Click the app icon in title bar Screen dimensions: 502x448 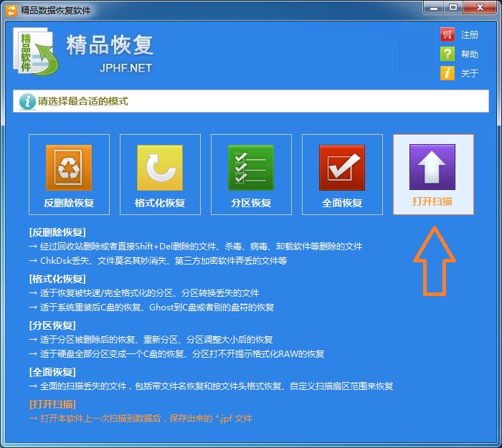pyautogui.click(x=11, y=10)
